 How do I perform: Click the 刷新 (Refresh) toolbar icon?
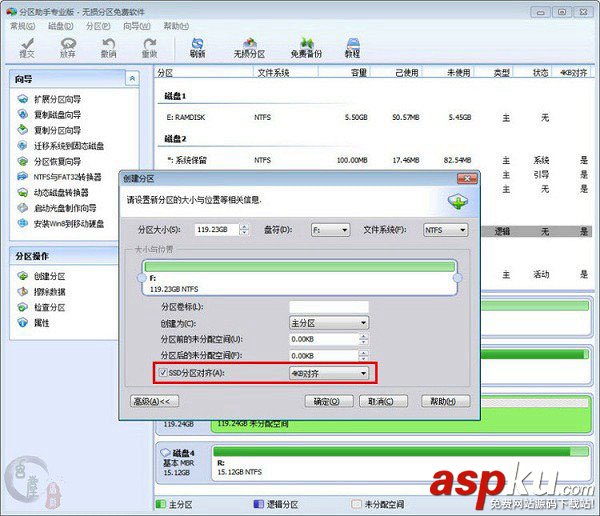[x=197, y=47]
